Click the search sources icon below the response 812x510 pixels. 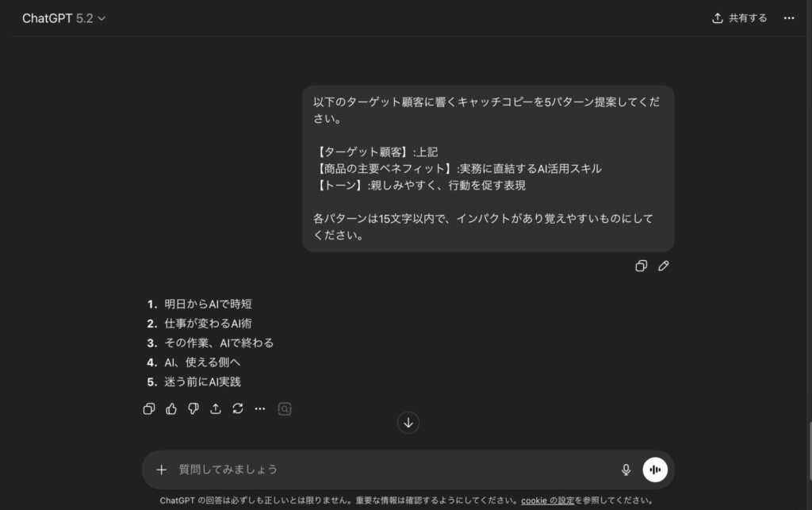tap(285, 409)
